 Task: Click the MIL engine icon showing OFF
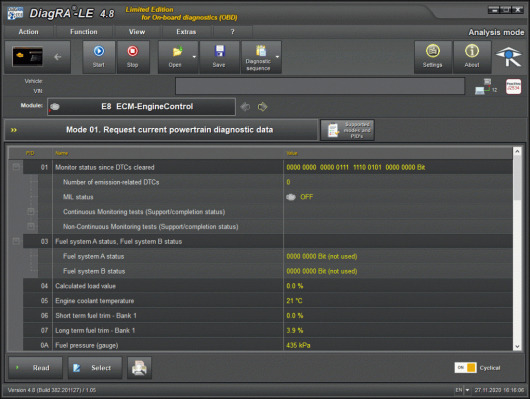pyautogui.click(x=291, y=197)
